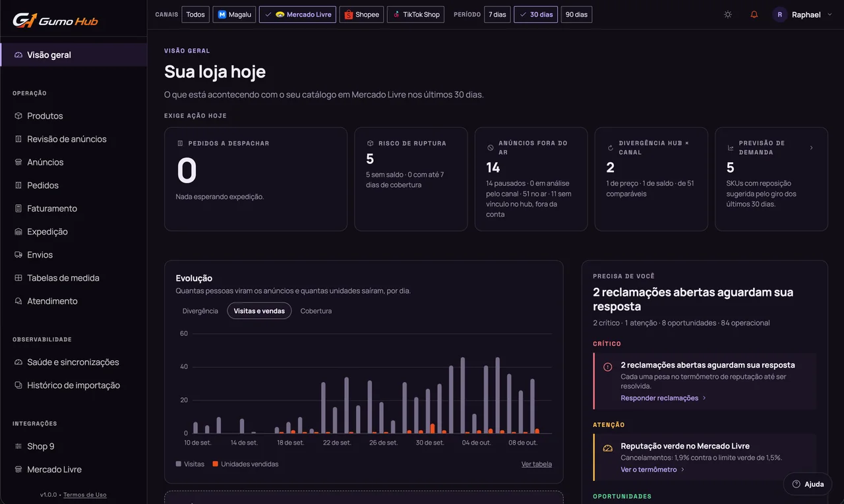This screenshot has width=844, height=504.
Task: Open the Anúncios fora do ar card
Action: (531, 179)
